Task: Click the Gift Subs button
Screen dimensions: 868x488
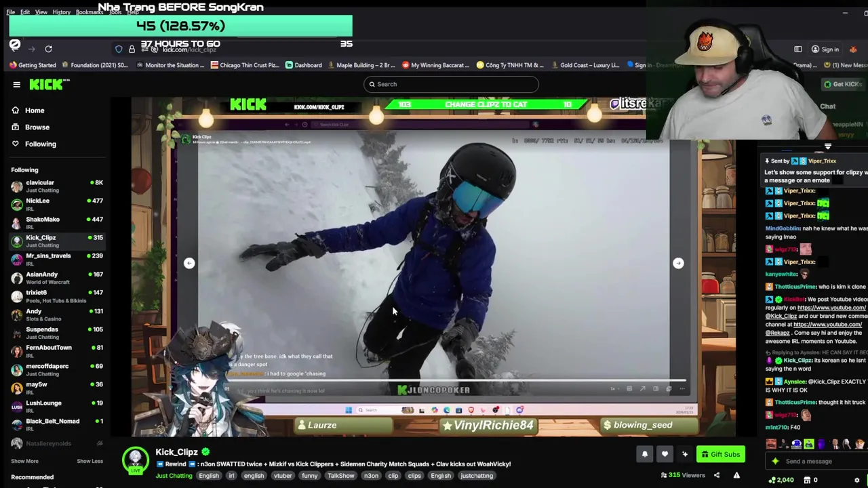Action: click(721, 454)
